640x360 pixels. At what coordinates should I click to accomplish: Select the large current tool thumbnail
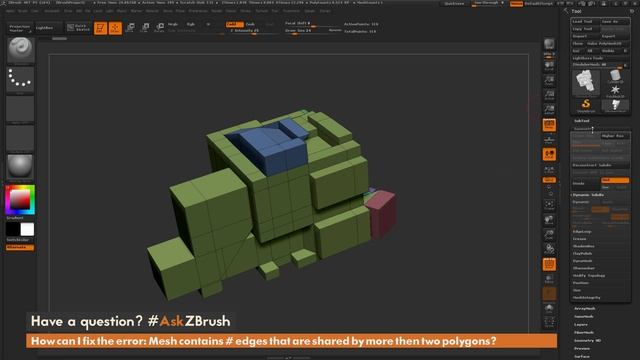point(586,82)
